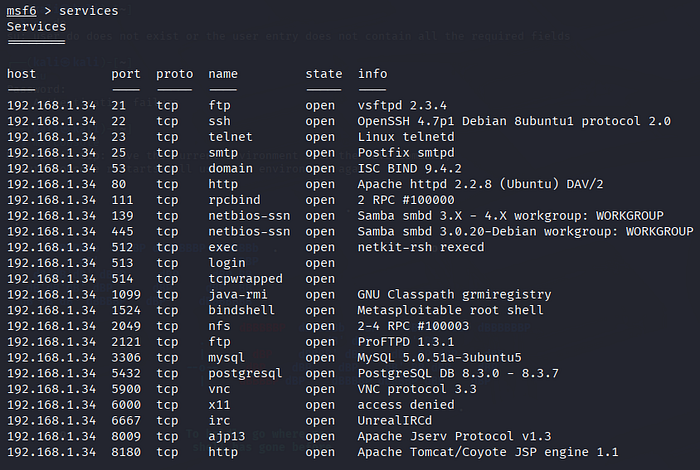
Task: Click port number 1524
Action: (126, 310)
